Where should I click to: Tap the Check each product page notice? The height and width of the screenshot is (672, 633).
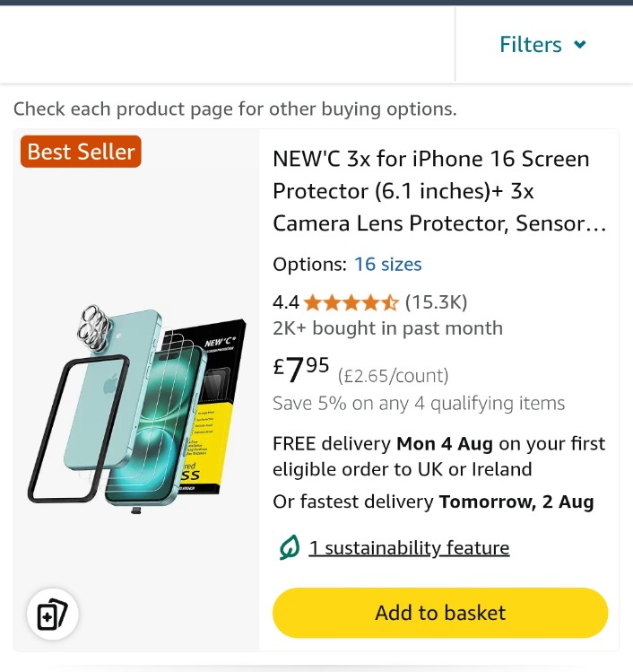pyautogui.click(x=235, y=109)
